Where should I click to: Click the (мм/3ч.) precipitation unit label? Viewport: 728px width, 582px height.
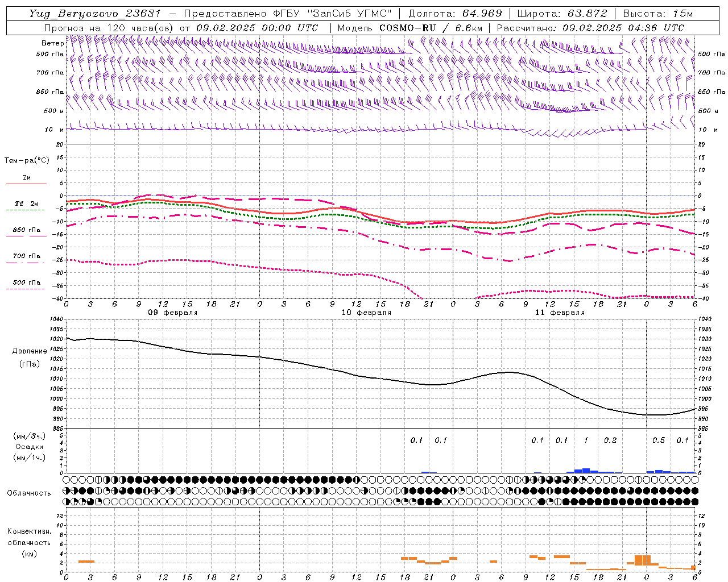coord(29,436)
